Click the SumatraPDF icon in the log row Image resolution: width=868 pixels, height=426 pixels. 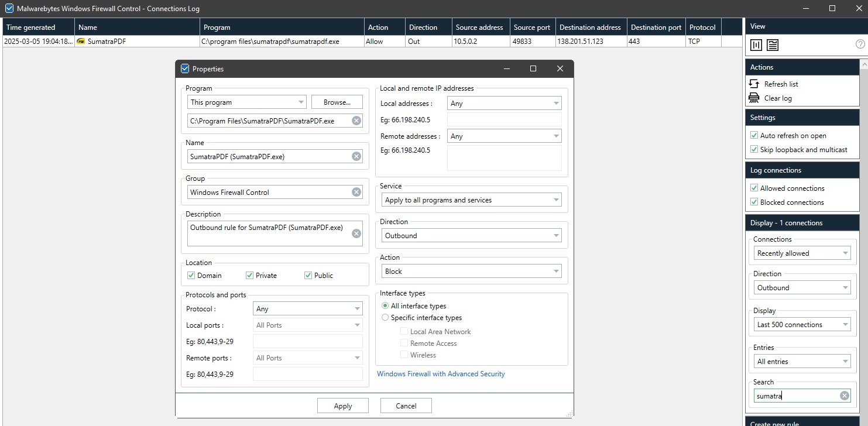point(81,42)
